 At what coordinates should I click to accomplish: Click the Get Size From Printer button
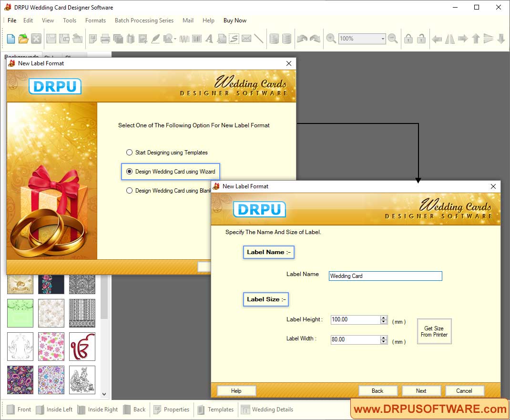click(x=434, y=331)
